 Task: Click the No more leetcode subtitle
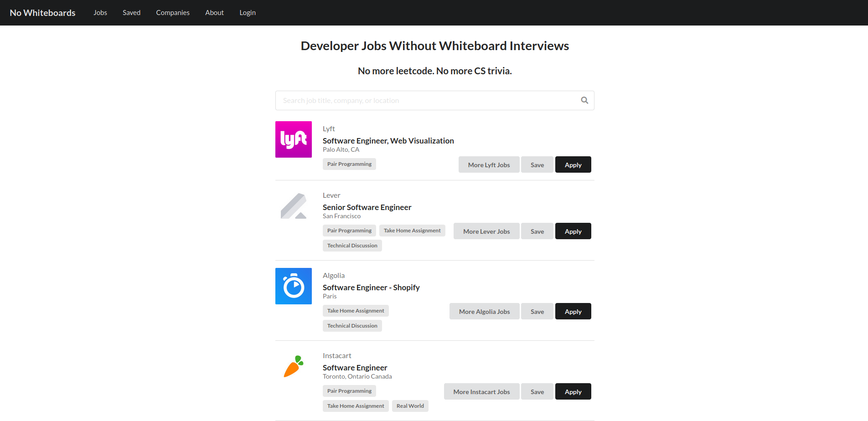click(435, 71)
